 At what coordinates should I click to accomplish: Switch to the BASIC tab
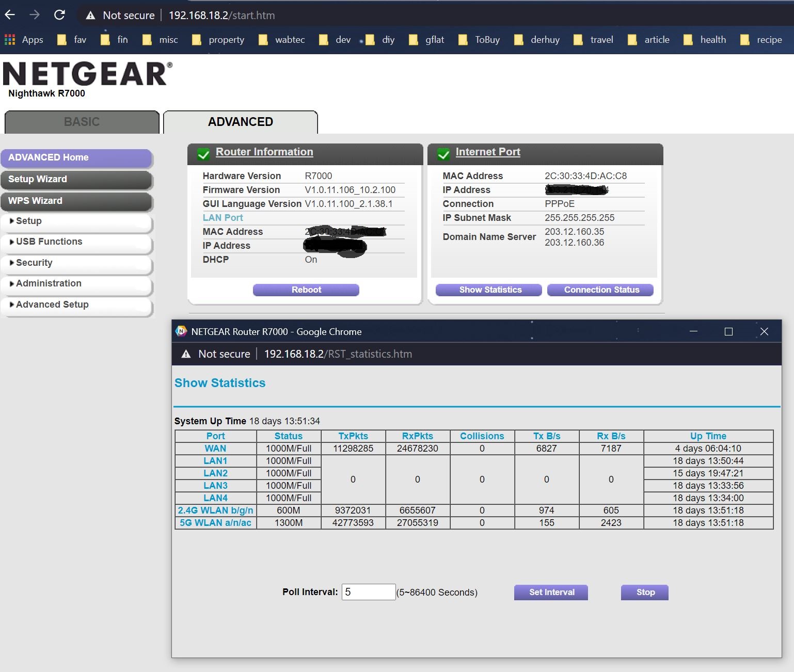coord(81,122)
